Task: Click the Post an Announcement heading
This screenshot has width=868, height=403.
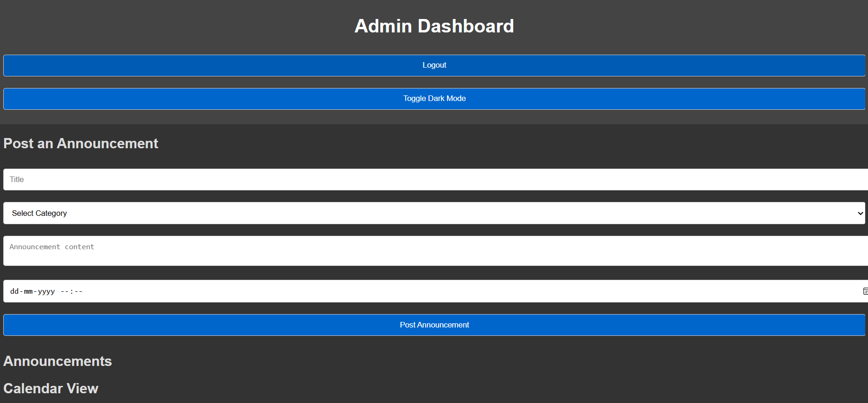Action: tap(81, 144)
